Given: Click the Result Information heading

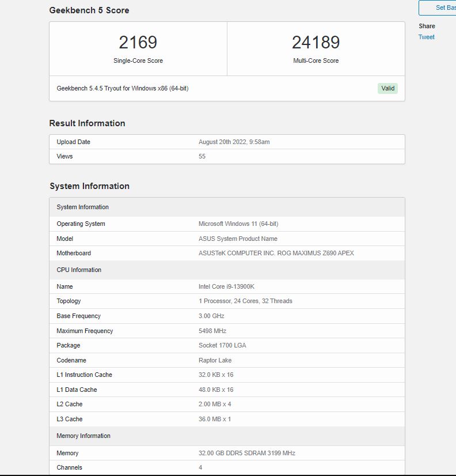Looking at the screenshot, I should 87,123.
